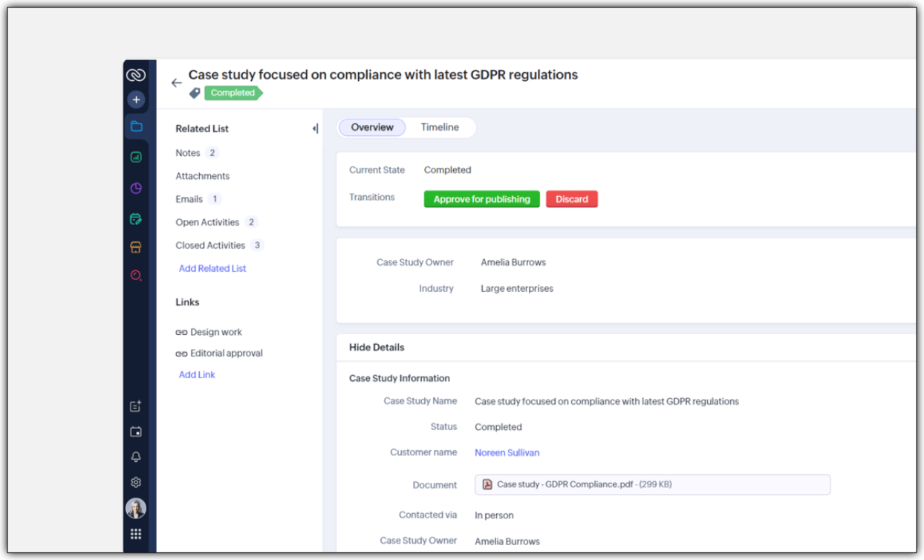
Task: Open the green reports chart icon
Action: pyautogui.click(x=136, y=157)
